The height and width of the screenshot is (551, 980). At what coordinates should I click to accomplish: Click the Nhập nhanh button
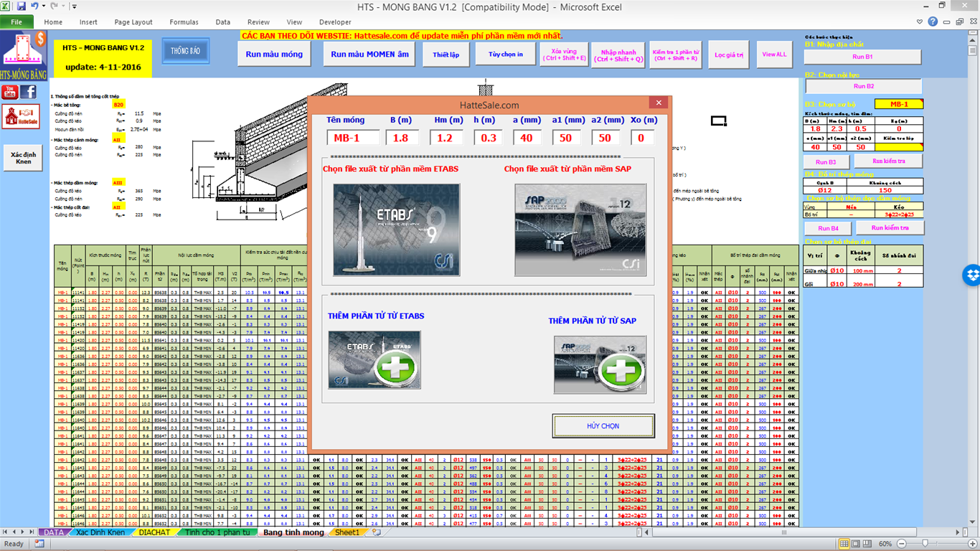[618, 55]
